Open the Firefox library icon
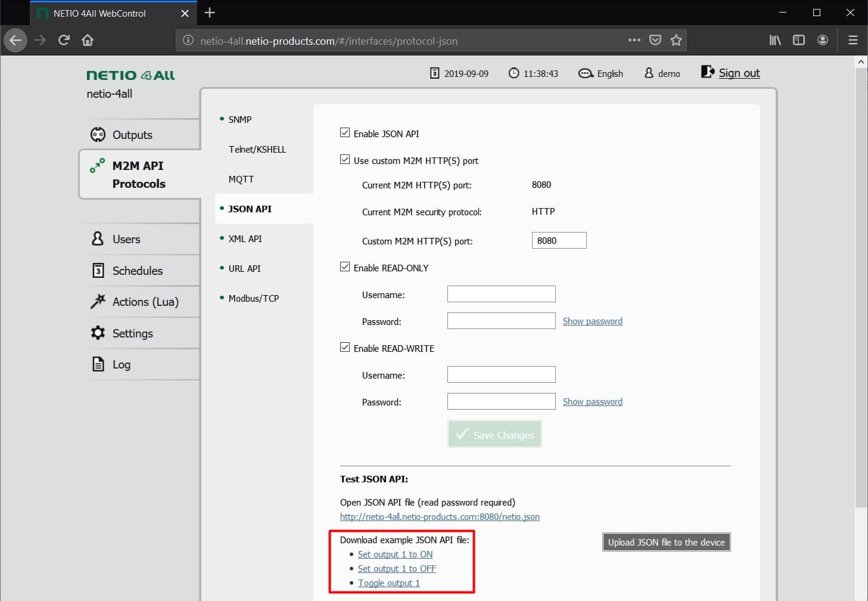 [x=775, y=40]
